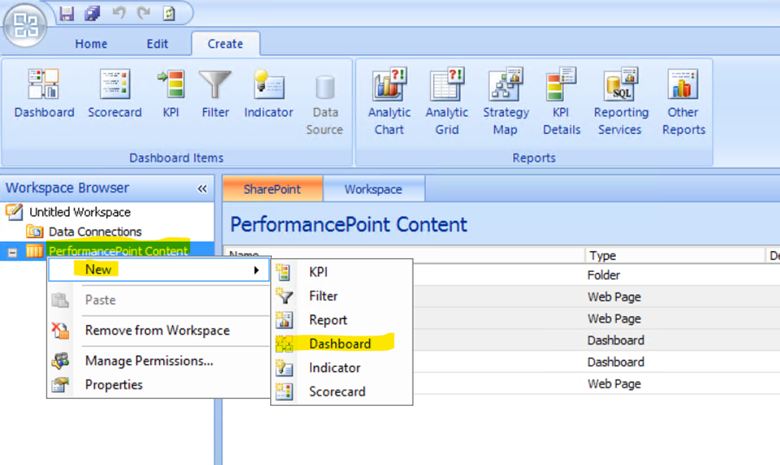Create a Reporting Services report

621,102
